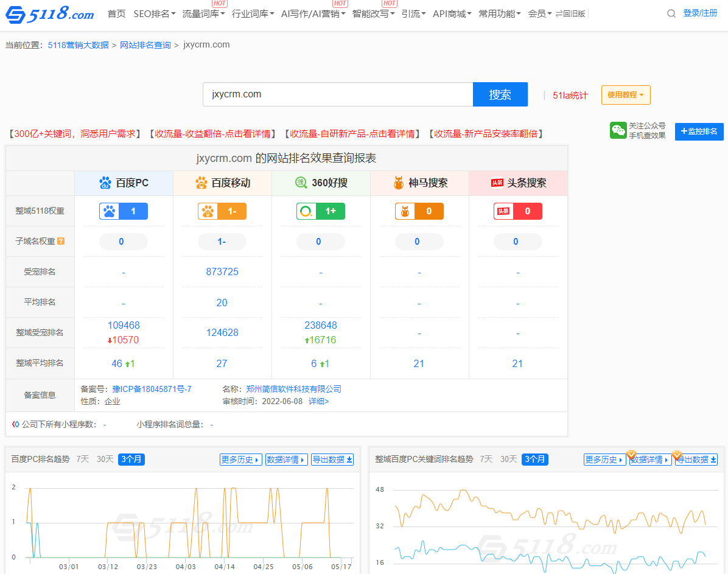Click Baidu mobile 整域受宠排名 value 124628
This screenshot has width=728, height=574.
pos(222,332)
